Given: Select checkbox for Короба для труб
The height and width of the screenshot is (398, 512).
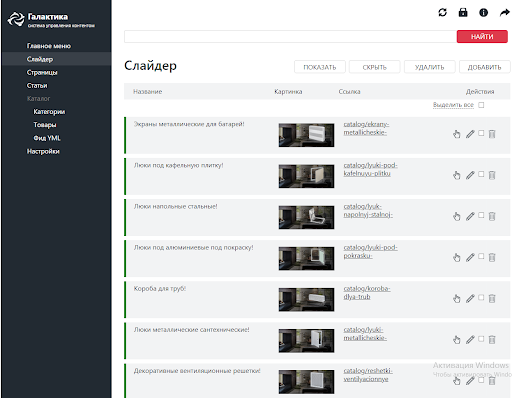Looking at the screenshot, I should [481, 297].
